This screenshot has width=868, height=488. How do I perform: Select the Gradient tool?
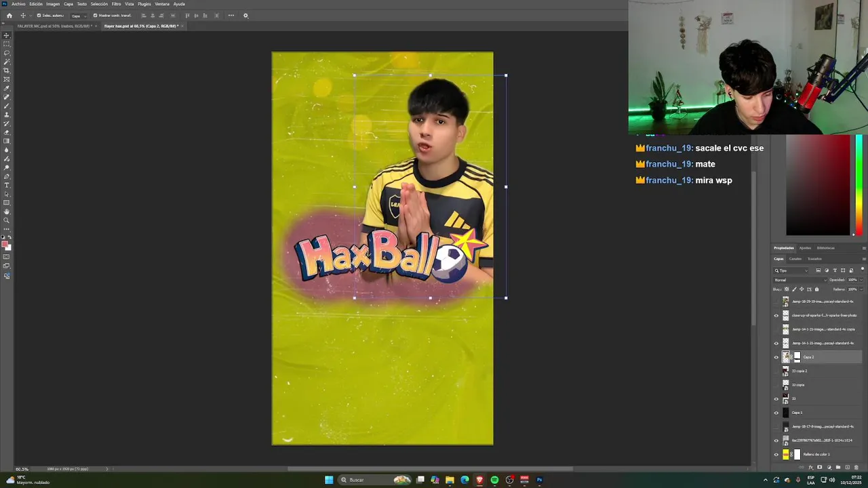pyautogui.click(x=7, y=141)
